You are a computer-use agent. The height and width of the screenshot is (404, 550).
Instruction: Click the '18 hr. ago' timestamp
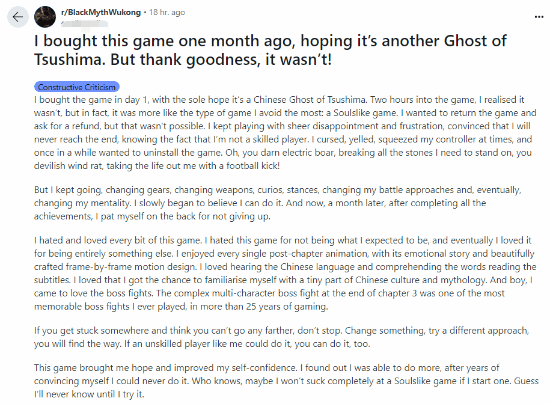(167, 12)
